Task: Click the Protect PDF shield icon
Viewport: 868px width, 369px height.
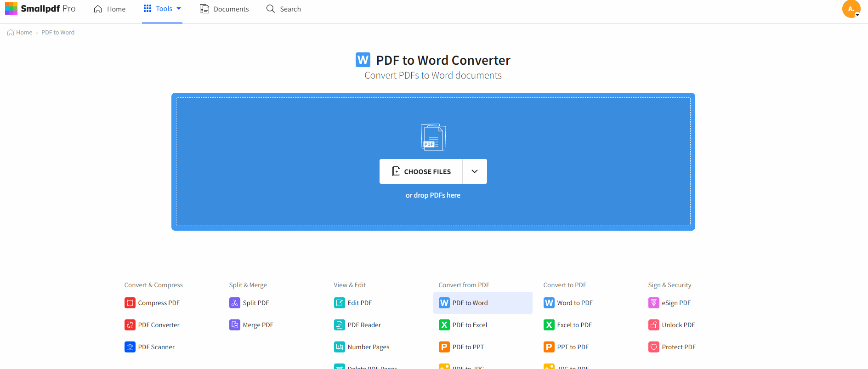Action: pyautogui.click(x=654, y=347)
